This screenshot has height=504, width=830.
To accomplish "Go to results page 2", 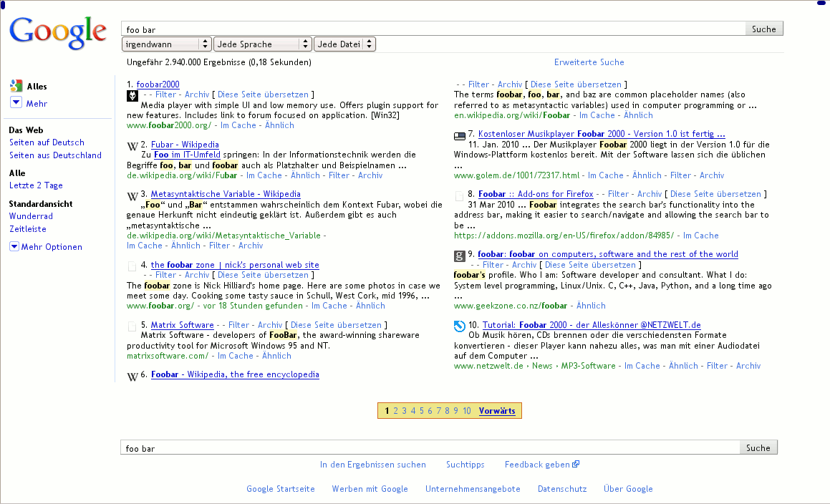I will (395, 411).
